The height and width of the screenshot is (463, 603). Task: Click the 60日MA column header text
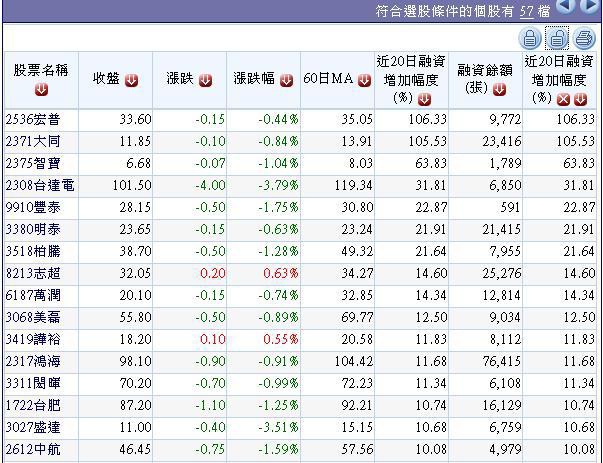[x=328, y=79]
